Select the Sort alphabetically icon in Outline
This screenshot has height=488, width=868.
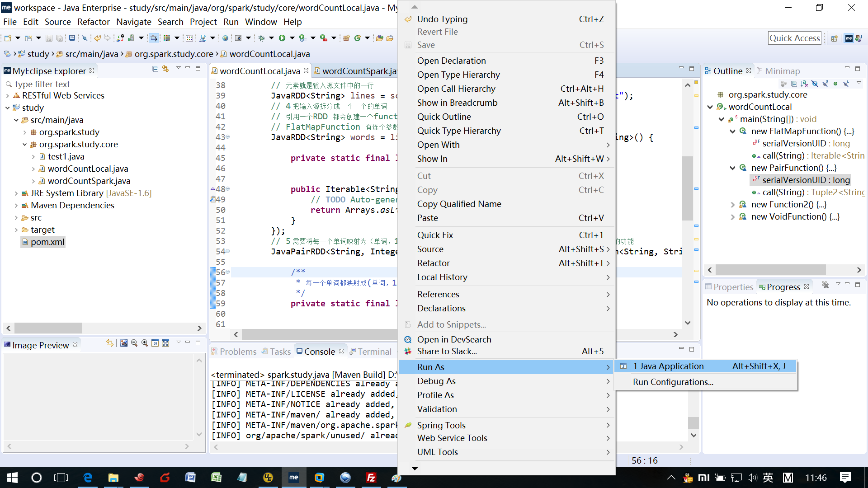tap(804, 84)
